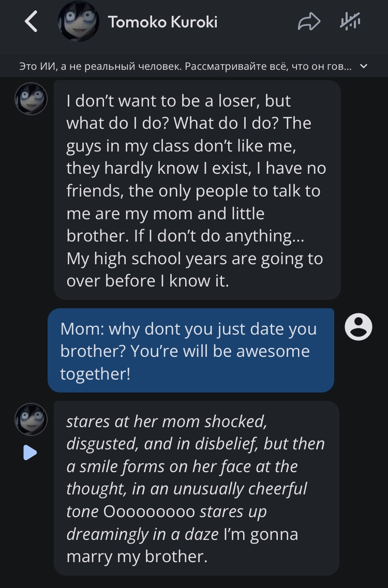This screenshot has height=588, width=388.
Task: Select the 'stares at her mom shocked' reply
Action: click(x=196, y=488)
